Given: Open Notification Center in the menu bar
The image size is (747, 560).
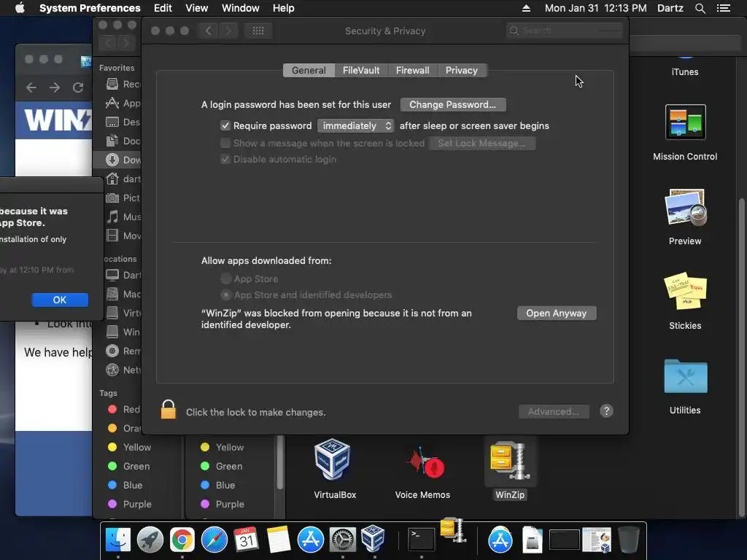Looking at the screenshot, I should [724, 8].
